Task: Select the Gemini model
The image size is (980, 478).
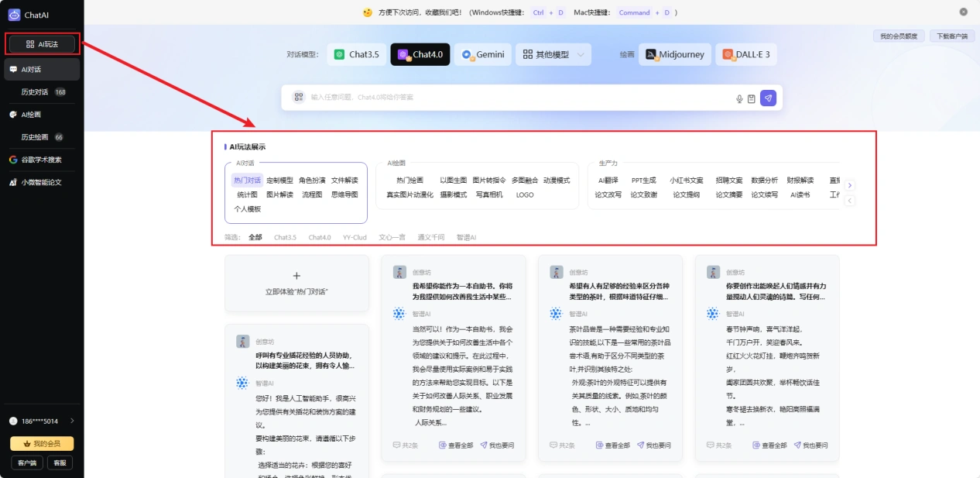Action: click(x=482, y=54)
